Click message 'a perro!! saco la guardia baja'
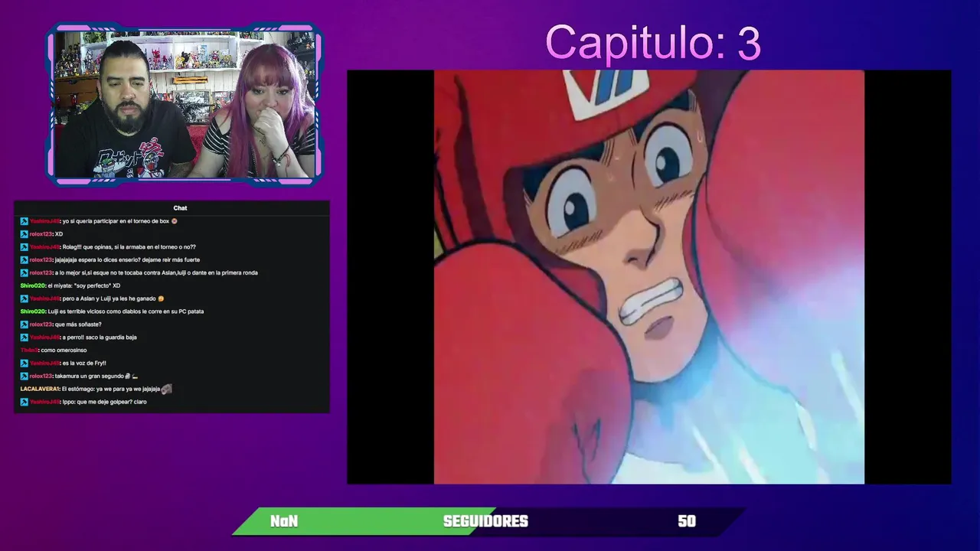This screenshot has width=980, height=551. pyautogui.click(x=100, y=337)
